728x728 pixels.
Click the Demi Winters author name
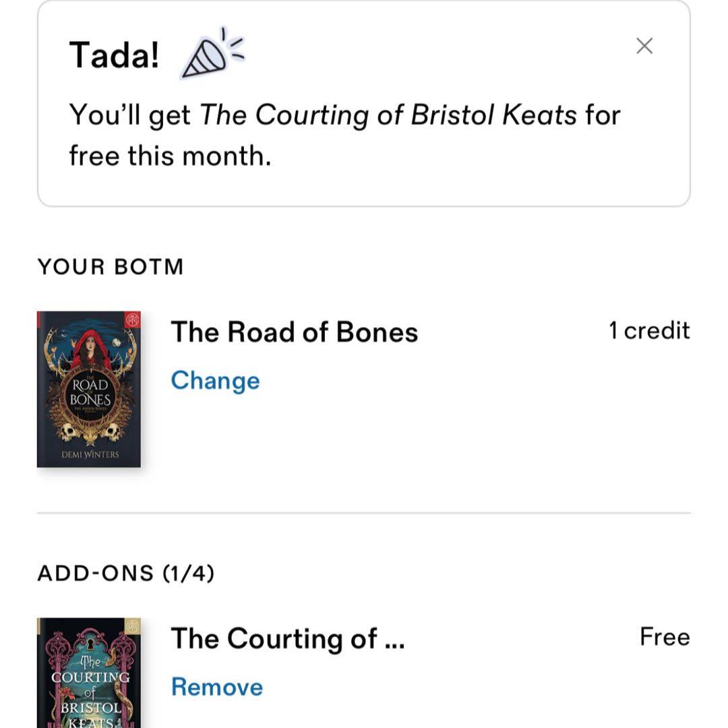pyautogui.click(x=90, y=454)
